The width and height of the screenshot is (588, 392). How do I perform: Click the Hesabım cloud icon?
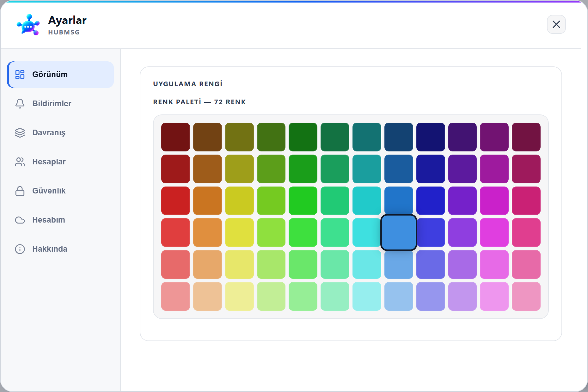coord(20,220)
